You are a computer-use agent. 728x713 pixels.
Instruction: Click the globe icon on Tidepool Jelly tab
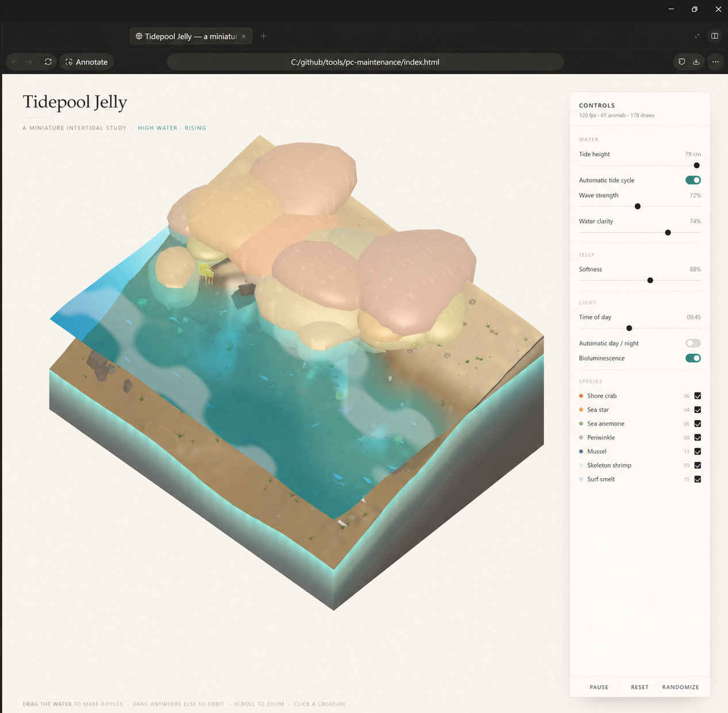coord(139,36)
